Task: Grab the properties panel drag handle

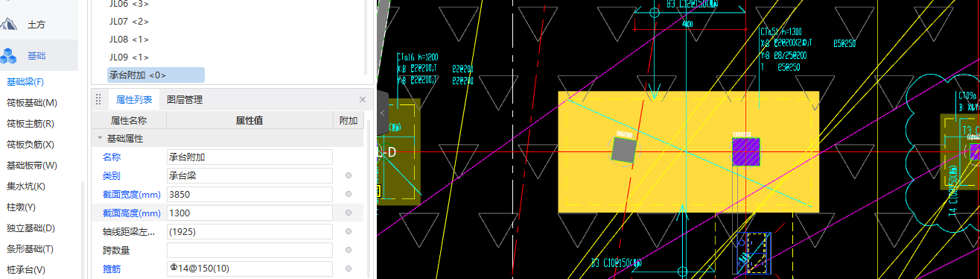Action: point(98,99)
